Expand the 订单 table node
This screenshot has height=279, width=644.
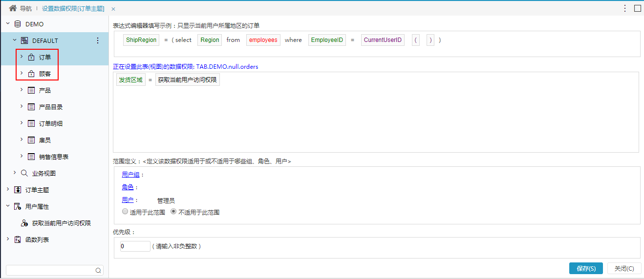pos(21,57)
